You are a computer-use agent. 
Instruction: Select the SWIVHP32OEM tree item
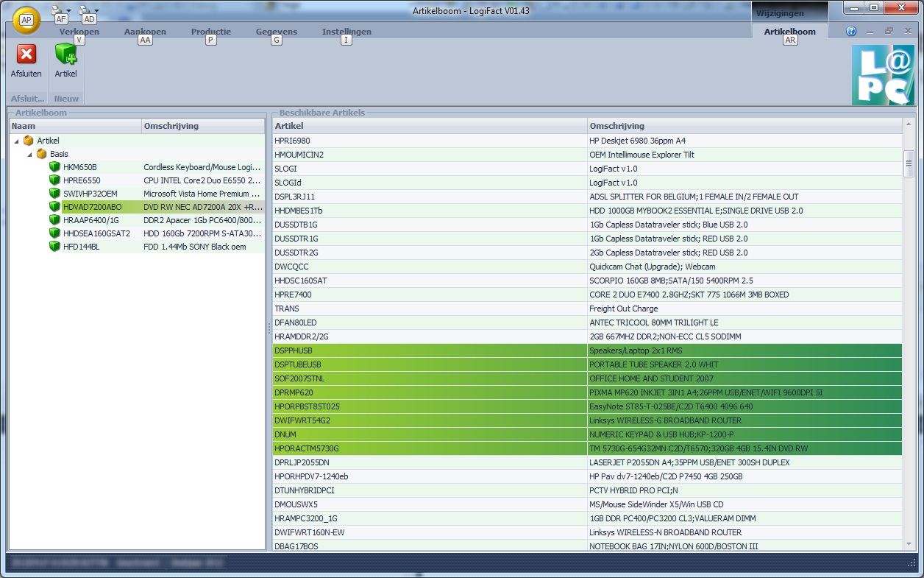pos(90,194)
